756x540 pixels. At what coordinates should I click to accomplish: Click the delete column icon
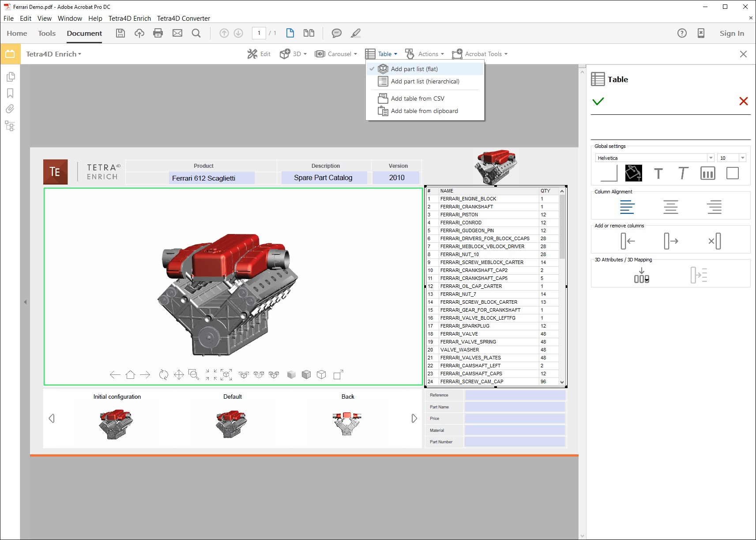pos(714,241)
